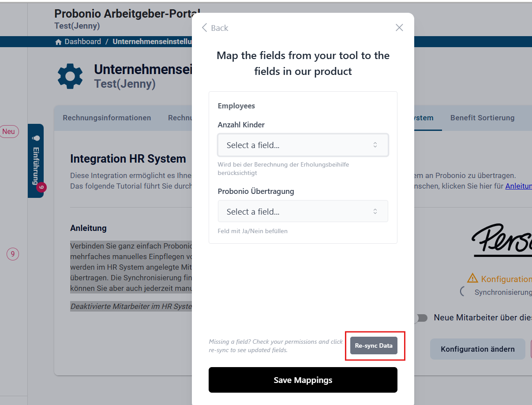Click the Integration HR System heading
532x405 pixels.
pyautogui.click(x=128, y=159)
